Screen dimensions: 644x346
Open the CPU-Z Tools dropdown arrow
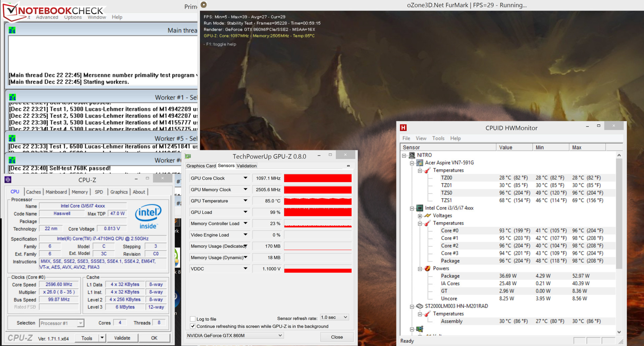pos(102,338)
